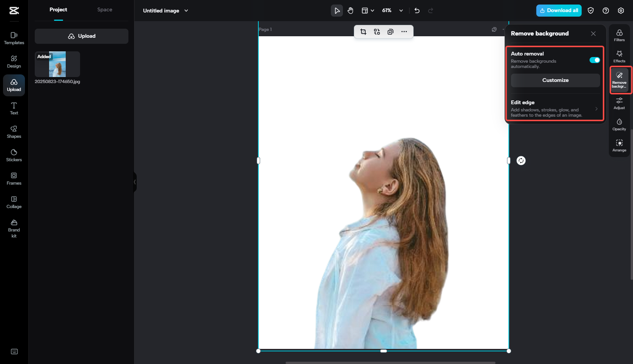This screenshot has height=364, width=633.
Task: Open the Stickers panel
Action: point(14,154)
